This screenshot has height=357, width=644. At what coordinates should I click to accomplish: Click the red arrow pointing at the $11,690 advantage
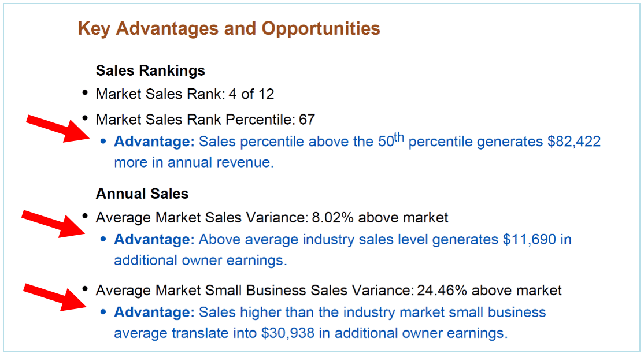tap(52, 224)
